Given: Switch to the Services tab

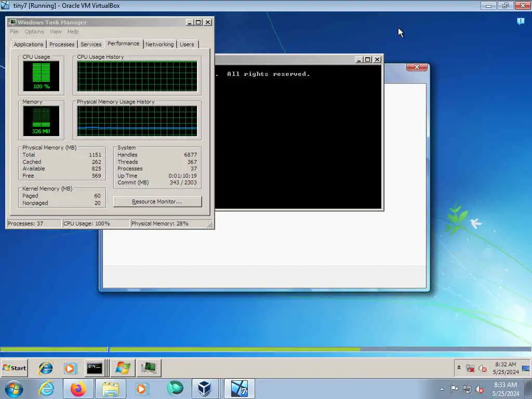Looking at the screenshot, I should click(x=91, y=45).
